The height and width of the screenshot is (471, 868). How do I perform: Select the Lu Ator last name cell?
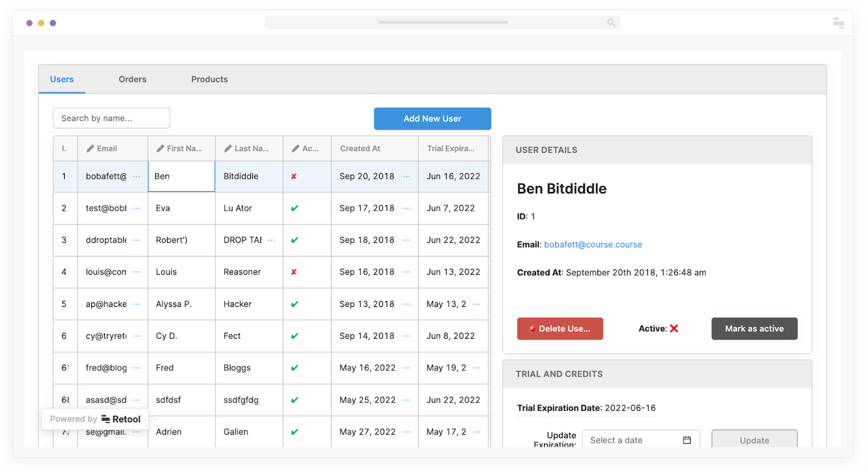pyautogui.click(x=249, y=208)
